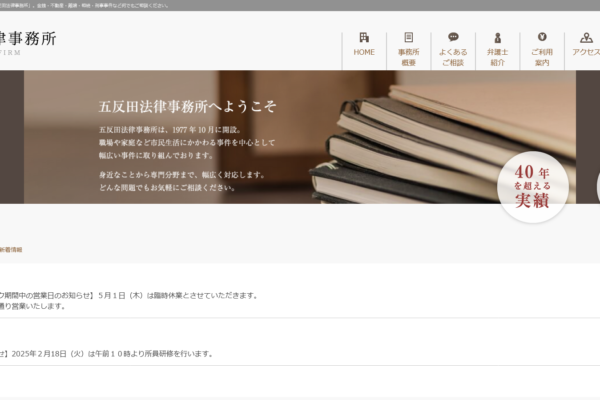Open the 2025年2月18日 所員研修 news item
The width and height of the screenshot is (600, 400).
[106, 354]
